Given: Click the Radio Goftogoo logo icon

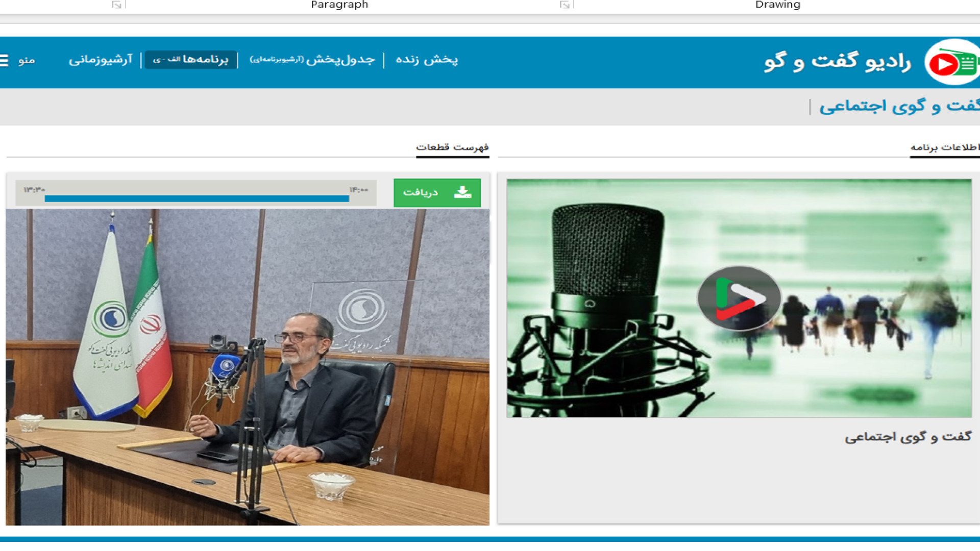Looking at the screenshot, I should [953, 62].
